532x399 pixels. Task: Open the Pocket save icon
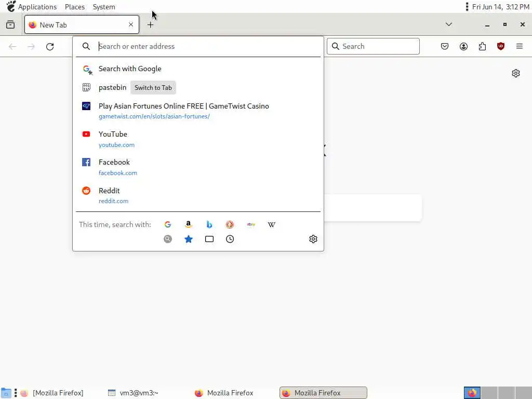click(x=445, y=46)
